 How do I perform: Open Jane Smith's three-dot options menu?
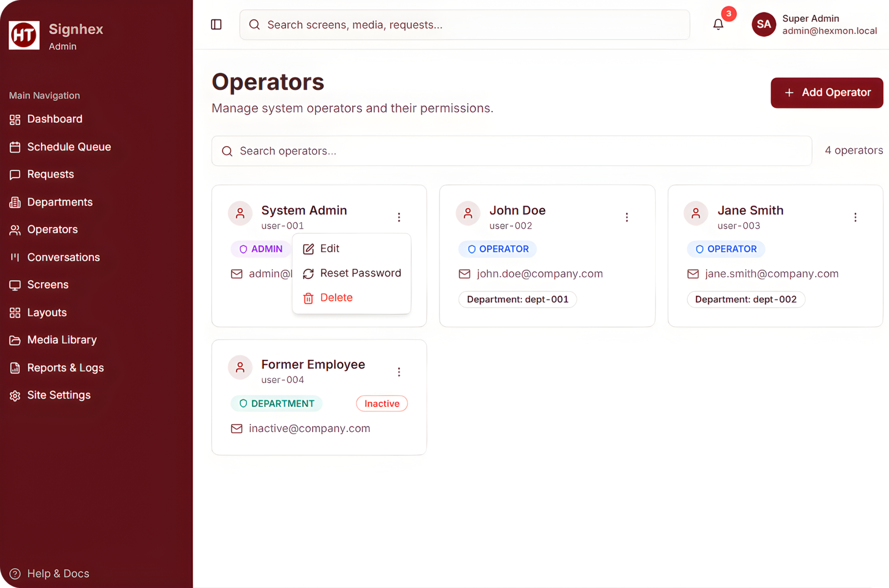pos(855,217)
